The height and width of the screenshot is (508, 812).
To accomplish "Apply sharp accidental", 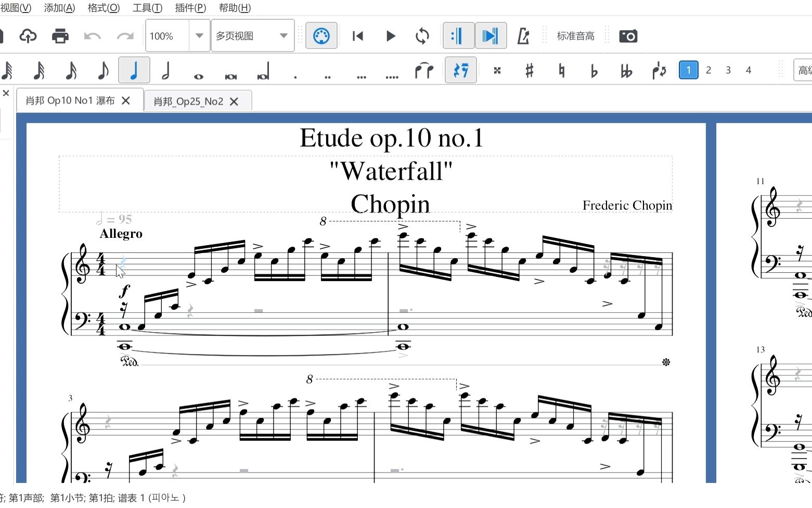I will 530,70.
